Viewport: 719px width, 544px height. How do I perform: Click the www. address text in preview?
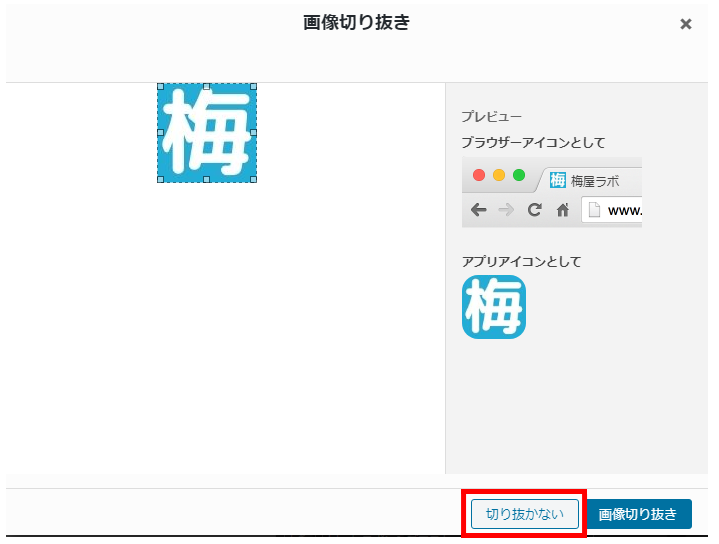tap(625, 211)
